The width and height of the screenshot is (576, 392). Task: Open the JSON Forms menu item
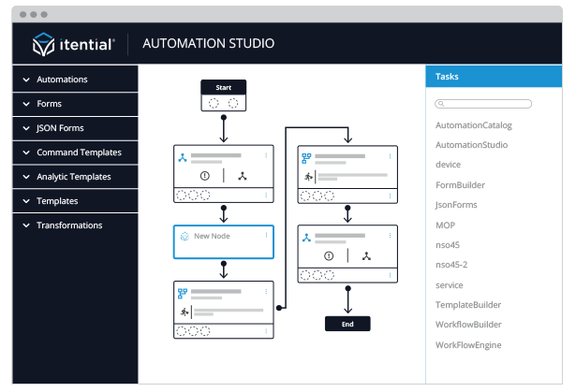click(75, 128)
